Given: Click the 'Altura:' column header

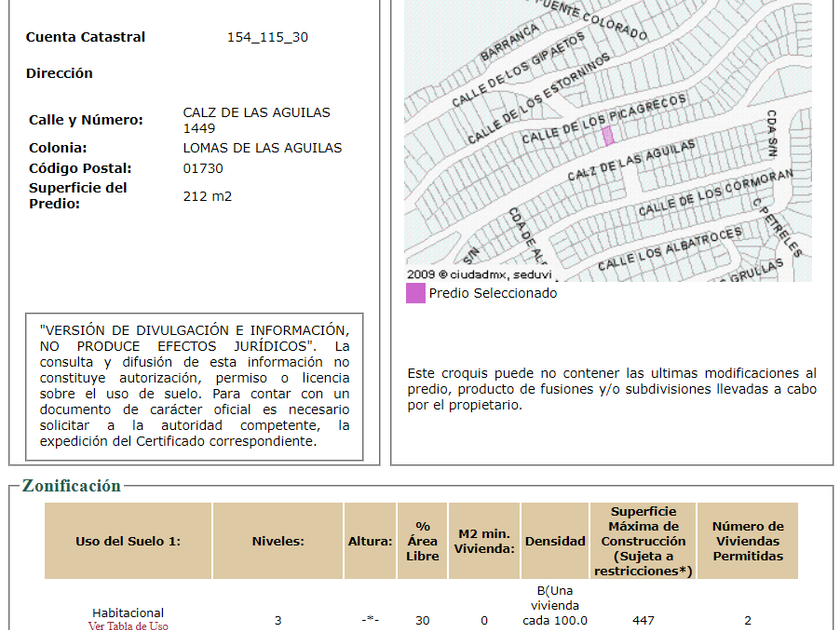Looking at the screenshot, I should pyautogui.click(x=370, y=541).
